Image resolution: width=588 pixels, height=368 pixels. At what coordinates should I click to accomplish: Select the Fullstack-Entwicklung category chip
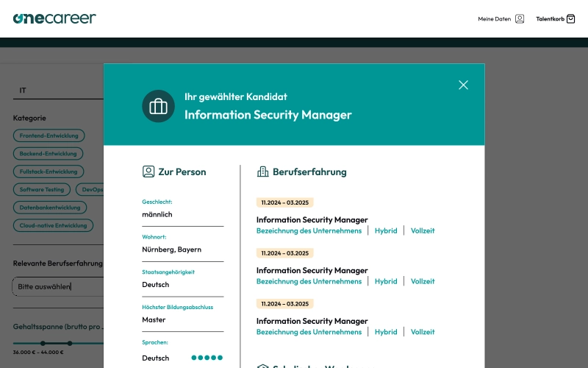49,171
